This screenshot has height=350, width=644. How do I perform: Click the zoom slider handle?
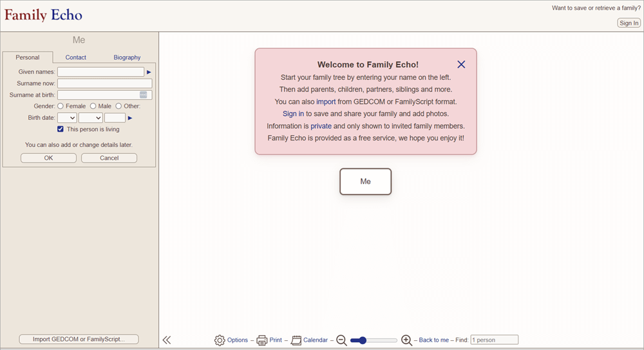(362, 340)
